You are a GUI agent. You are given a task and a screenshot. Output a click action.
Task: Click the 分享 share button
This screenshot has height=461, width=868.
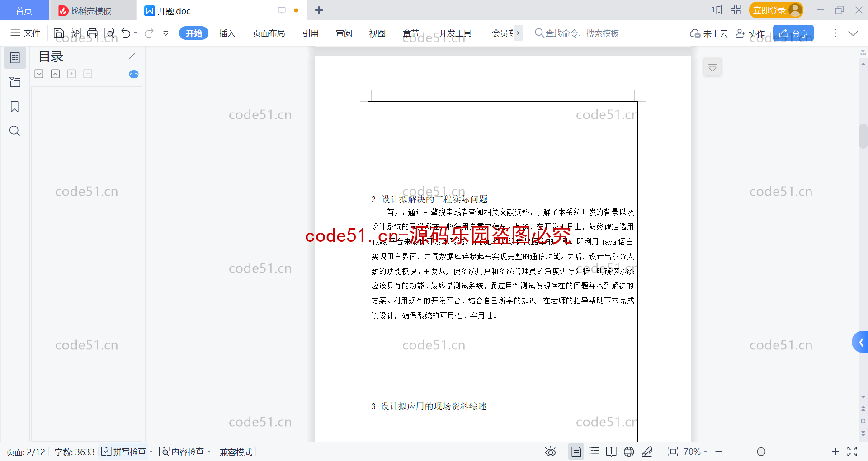click(793, 33)
